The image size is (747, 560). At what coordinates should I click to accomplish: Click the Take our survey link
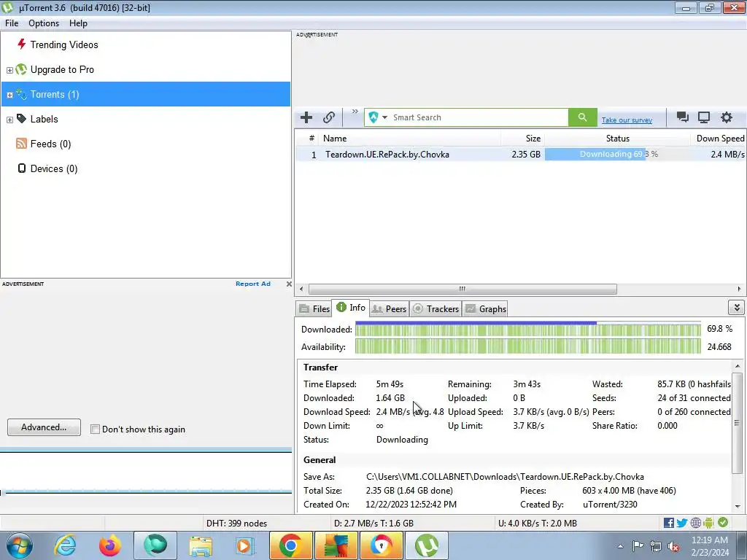click(x=627, y=120)
